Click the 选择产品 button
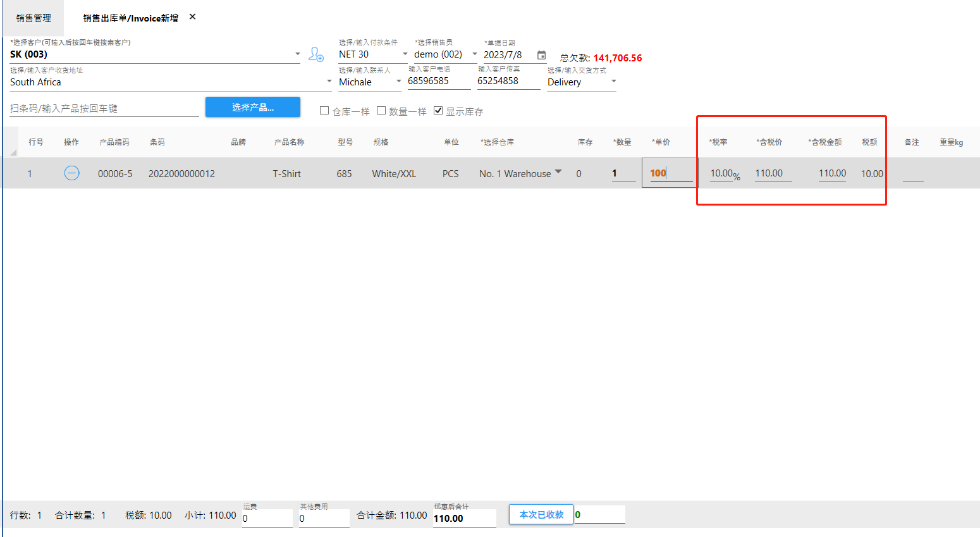 (253, 107)
